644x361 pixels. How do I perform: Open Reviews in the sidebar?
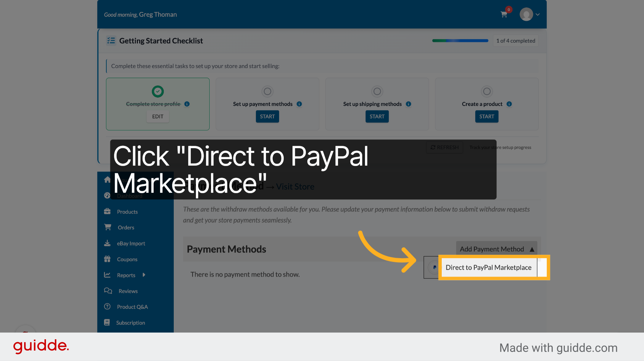point(128,291)
